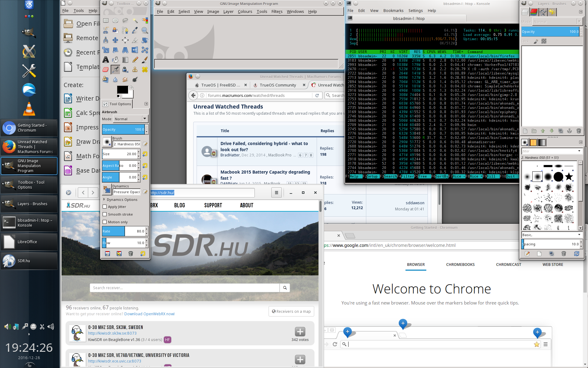Select the Heal bandage tool
The width and height of the screenshot is (588, 368).
(145, 70)
